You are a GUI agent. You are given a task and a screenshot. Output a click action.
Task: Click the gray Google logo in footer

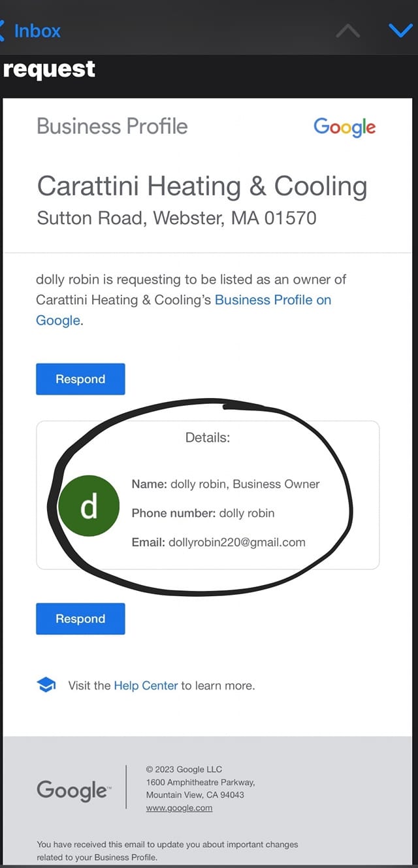click(x=74, y=791)
